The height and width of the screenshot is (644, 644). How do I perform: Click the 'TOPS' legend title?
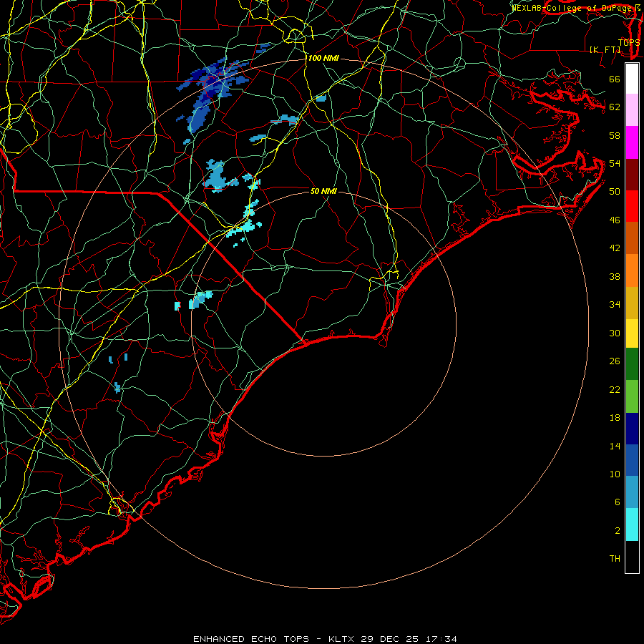[x=629, y=43]
